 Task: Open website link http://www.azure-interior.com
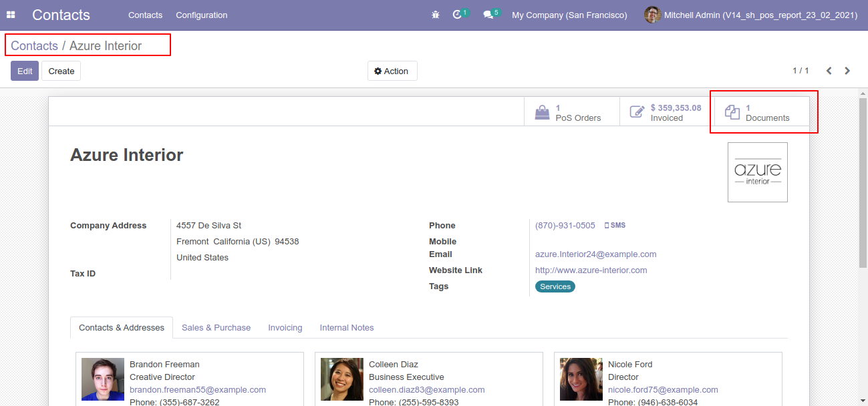591,270
